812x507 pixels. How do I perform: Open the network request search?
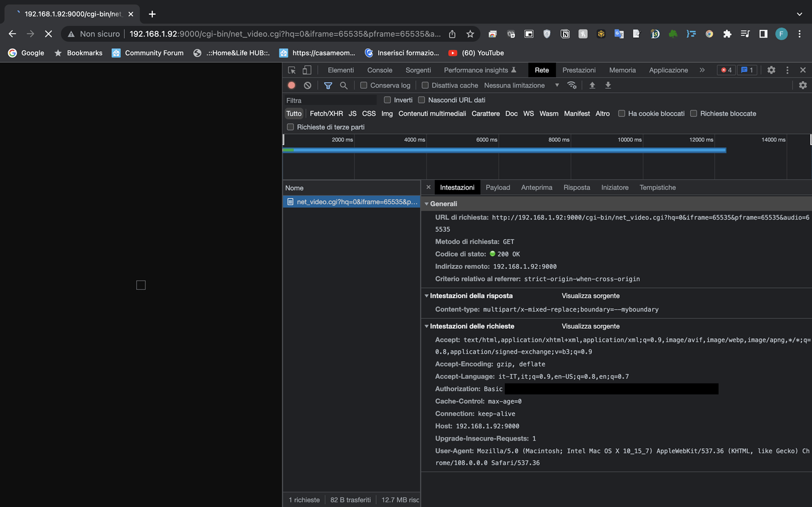pyautogui.click(x=344, y=85)
